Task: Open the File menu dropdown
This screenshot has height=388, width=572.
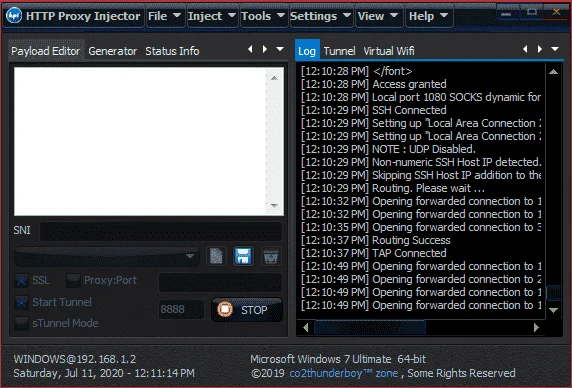Action: (165, 16)
